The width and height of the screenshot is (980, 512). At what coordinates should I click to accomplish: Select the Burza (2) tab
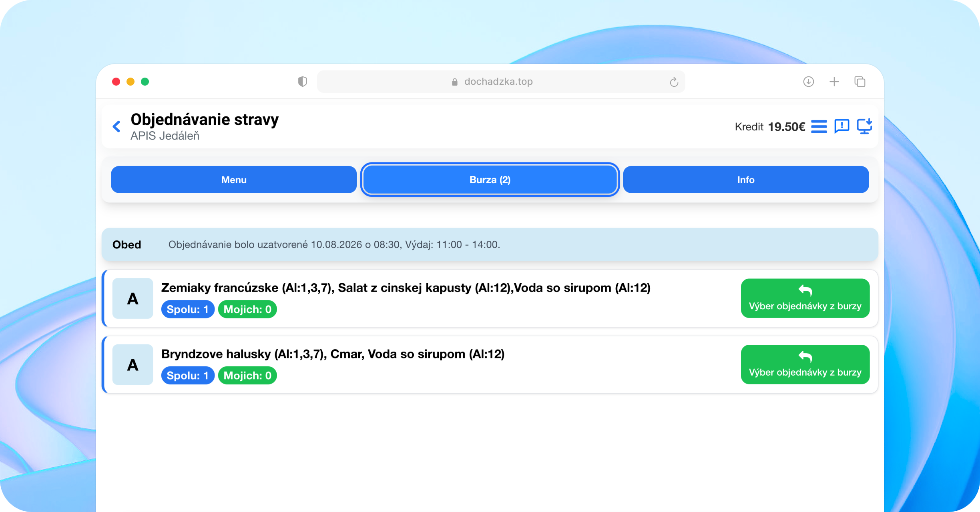click(x=490, y=180)
